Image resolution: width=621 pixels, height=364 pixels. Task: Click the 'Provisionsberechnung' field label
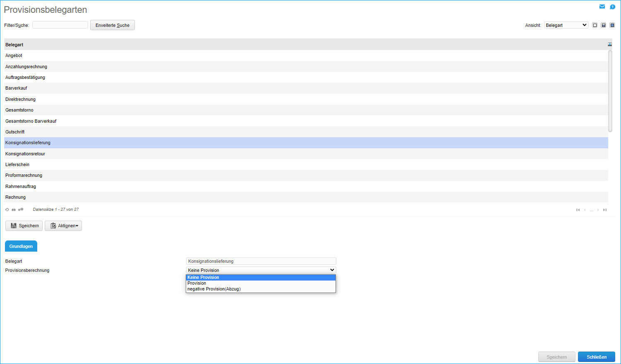click(x=27, y=270)
